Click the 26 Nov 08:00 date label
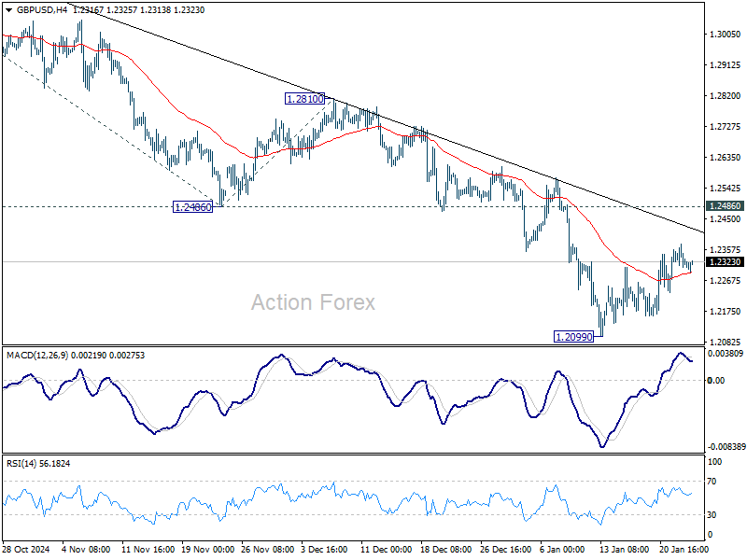 pyautogui.click(x=268, y=549)
